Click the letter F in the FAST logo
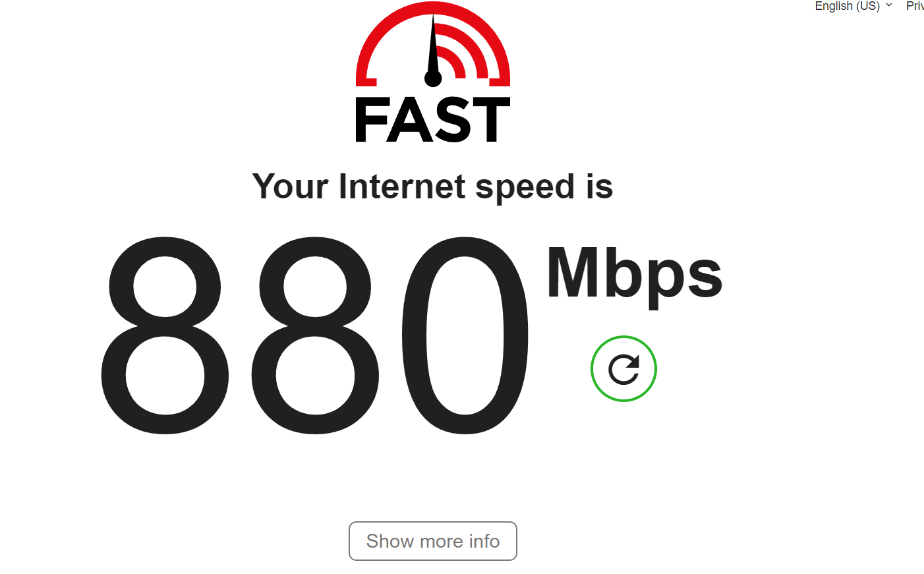Image resolution: width=924 pixels, height=574 pixels. click(x=370, y=120)
